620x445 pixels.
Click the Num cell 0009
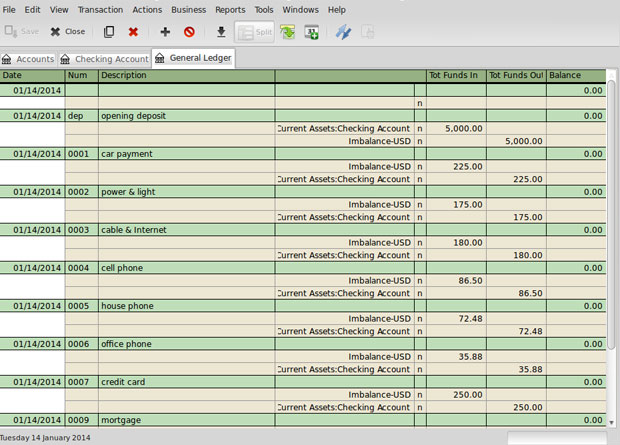coord(81,420)
